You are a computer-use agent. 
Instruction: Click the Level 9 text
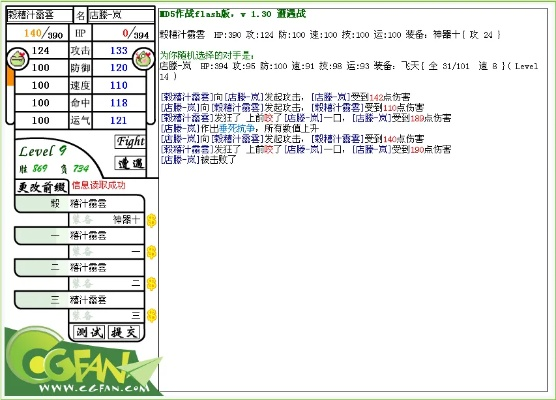43,151
